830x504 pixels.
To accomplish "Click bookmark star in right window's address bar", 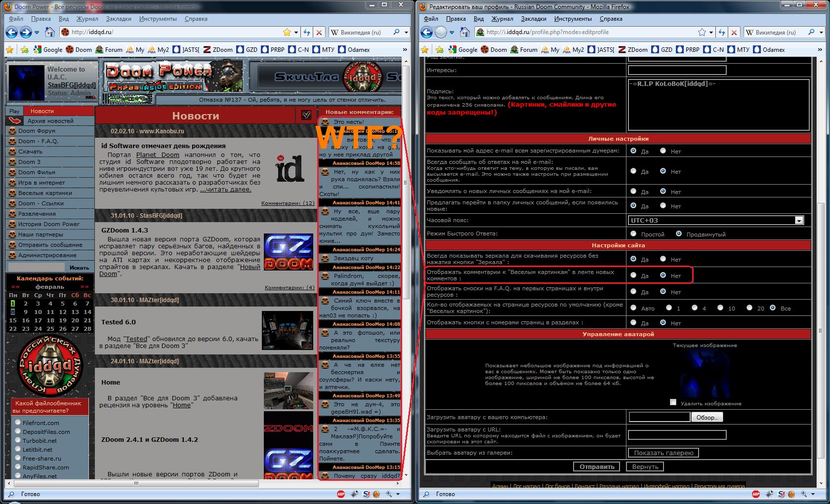I will tap(702, 33).
